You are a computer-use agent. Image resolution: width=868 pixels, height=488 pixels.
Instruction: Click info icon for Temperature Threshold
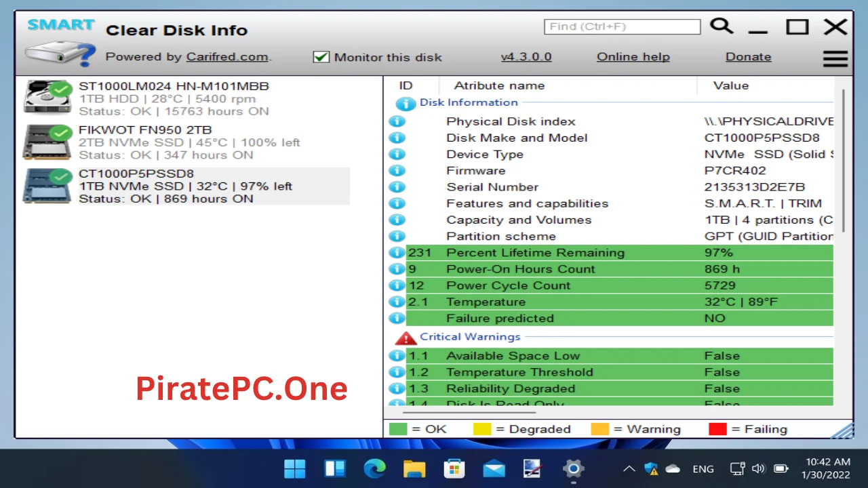pyautogui.click(x=397, y=372)
